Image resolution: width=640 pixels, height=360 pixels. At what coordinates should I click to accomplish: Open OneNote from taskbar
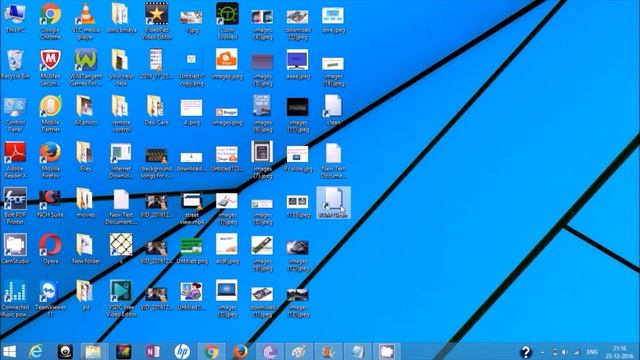pyautogui.click(x=152, y=351)
